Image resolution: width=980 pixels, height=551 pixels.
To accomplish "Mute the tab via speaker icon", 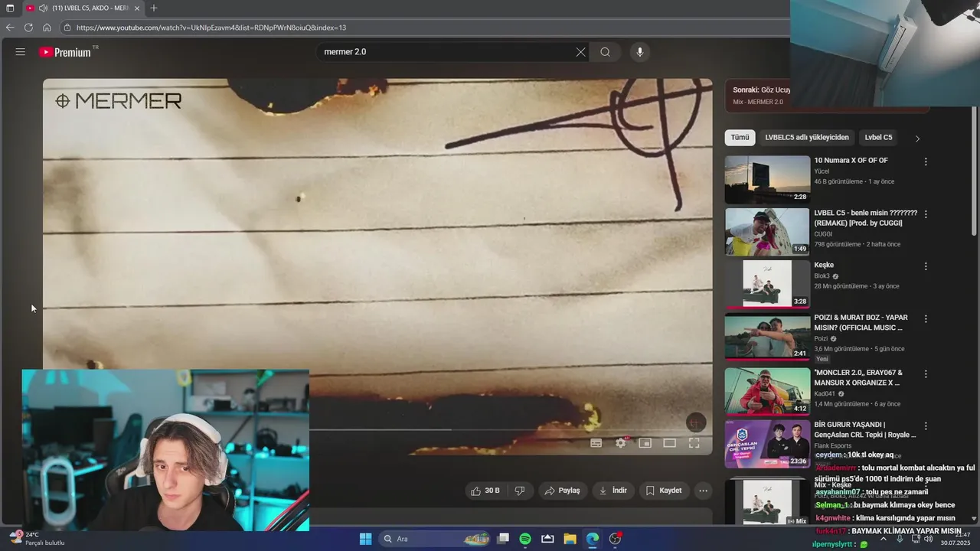I will 43,8.
